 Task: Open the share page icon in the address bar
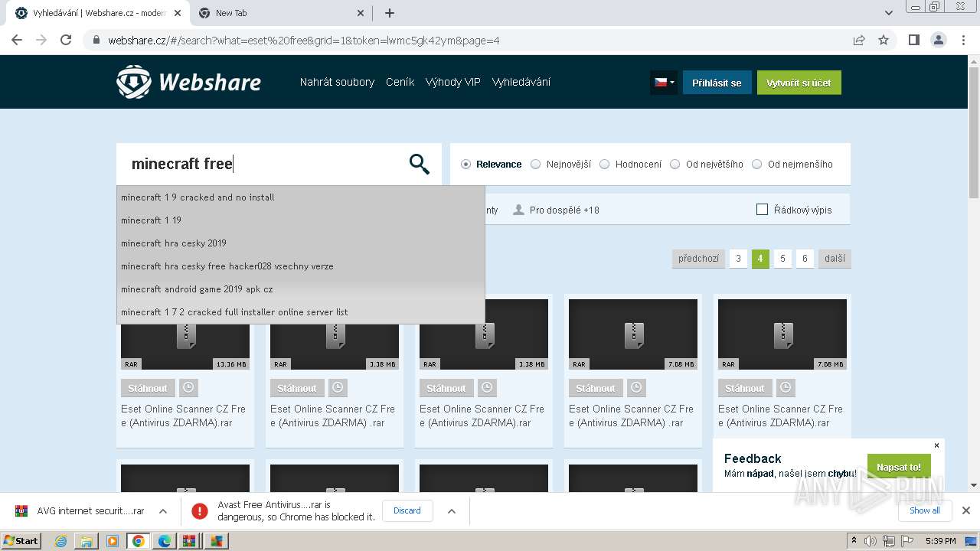859,40
